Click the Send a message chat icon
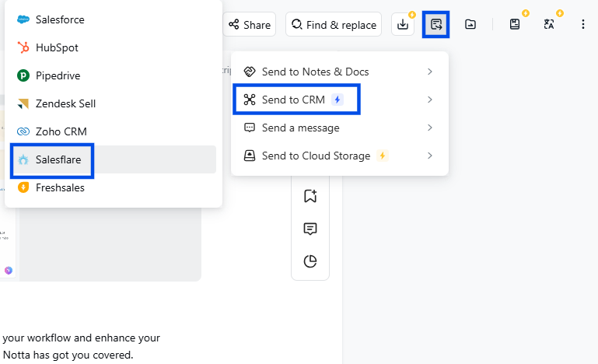This screenshot has height=364, width=598. pos(250,128)
